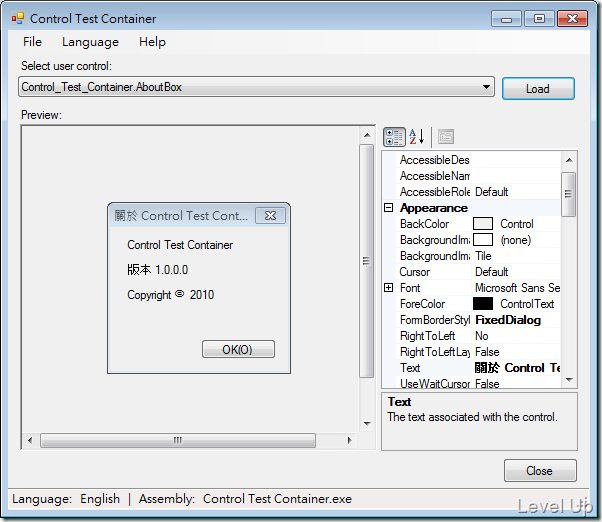Select the RightToLeft property row
Image resolution: width=602 pixels, height=522 pixels.
pos(478,336)
